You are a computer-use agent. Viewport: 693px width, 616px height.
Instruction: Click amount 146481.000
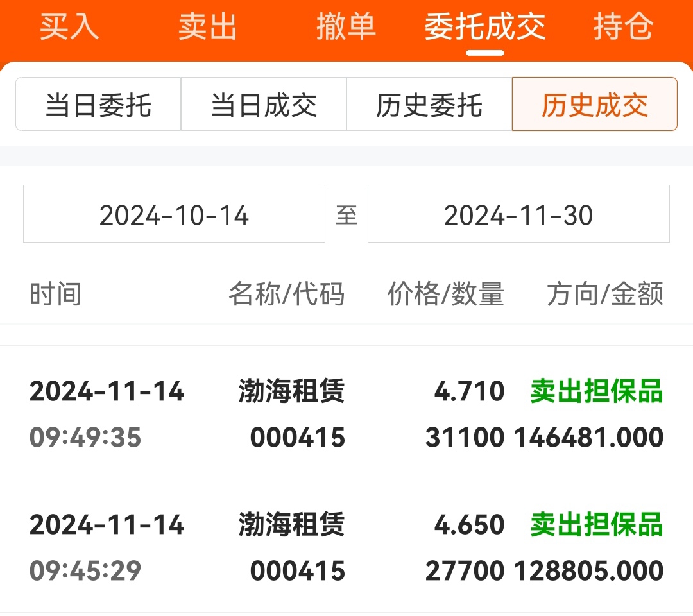tap(588, 438)
